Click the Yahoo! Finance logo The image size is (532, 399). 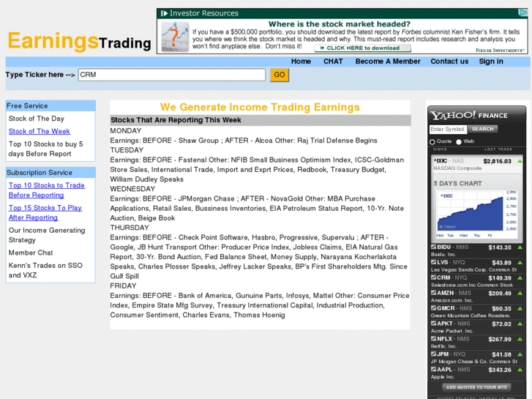pyautogui.click(x=469, y=116)
